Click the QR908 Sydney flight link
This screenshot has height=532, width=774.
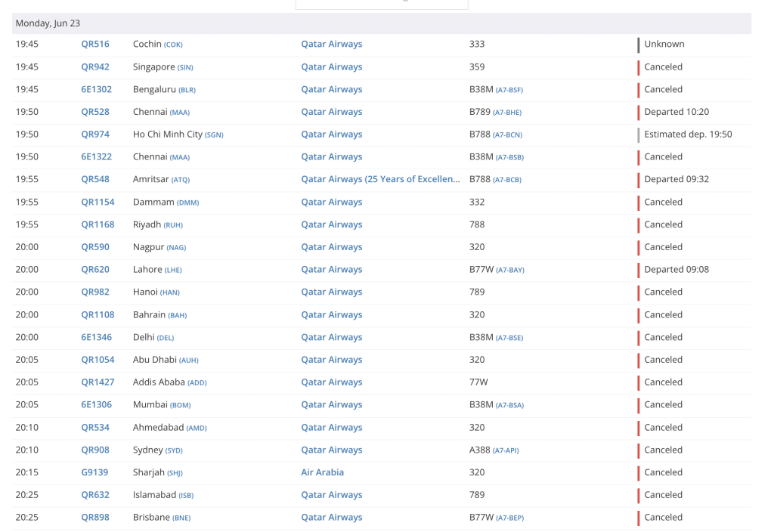[x=95, y=450]
